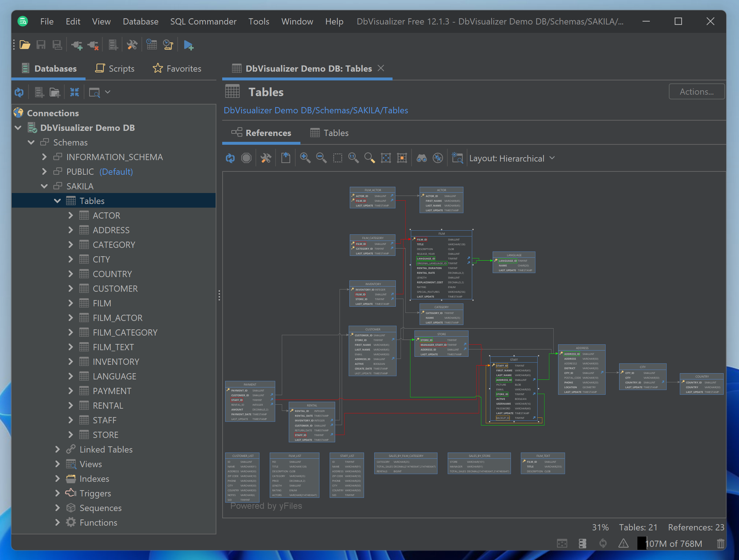
Task: Collapse all nodes in the connections tree
Action: click(x=75, y=92)
